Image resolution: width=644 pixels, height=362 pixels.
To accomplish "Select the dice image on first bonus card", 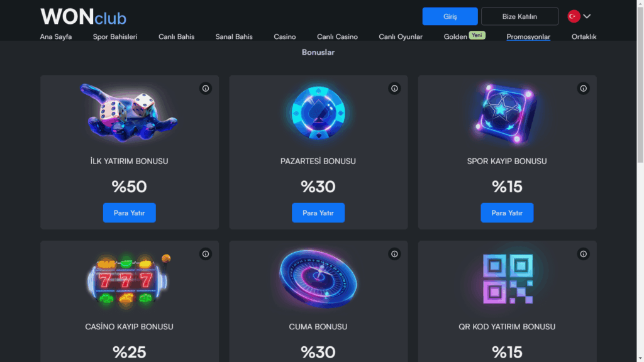I will pyautogui.click(x=129, y=113).
